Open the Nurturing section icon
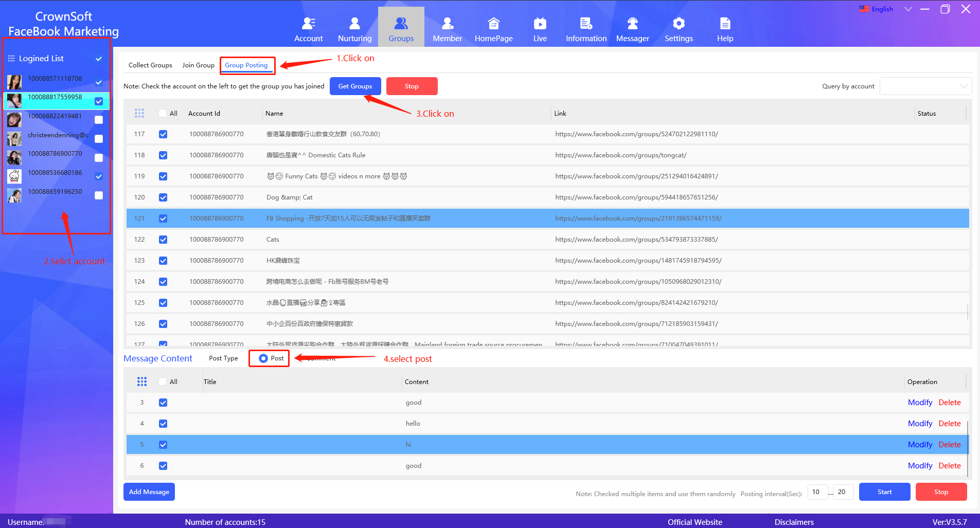This screenshot has width=980, height=528. tap(354, 24)
